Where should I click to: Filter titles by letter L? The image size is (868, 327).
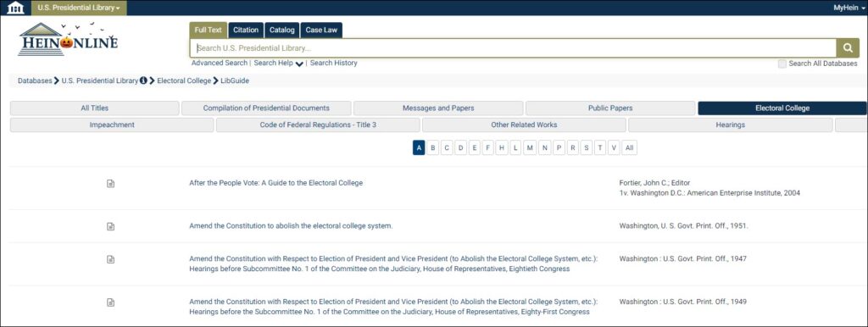tap(515, 148)
